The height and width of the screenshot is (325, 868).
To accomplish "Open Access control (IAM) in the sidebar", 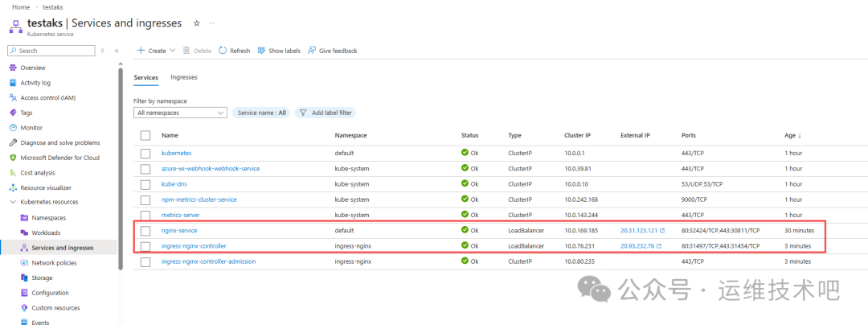I will click(x=47, y=97).
